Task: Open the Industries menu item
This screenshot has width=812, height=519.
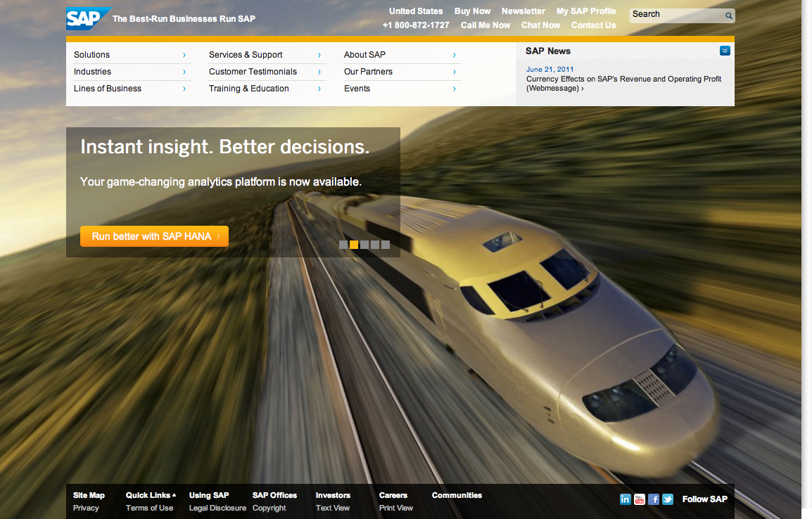Action: 92,72
